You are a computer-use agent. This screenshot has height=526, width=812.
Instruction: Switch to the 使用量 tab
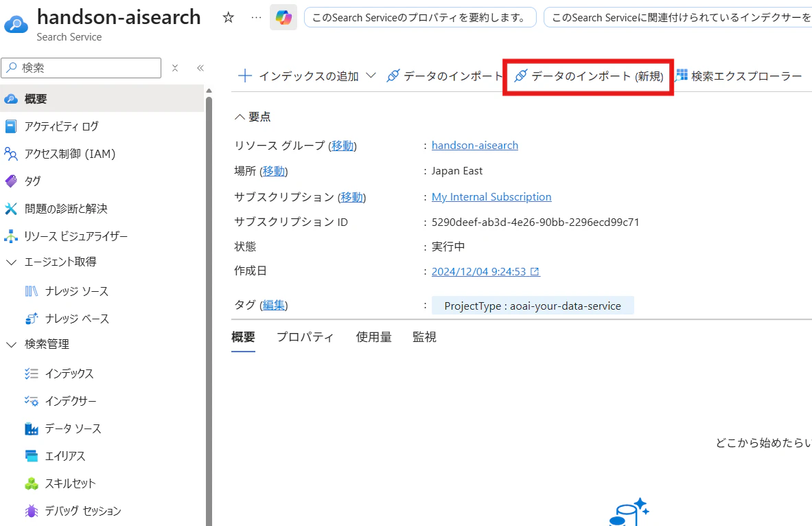tap(373, 337)
